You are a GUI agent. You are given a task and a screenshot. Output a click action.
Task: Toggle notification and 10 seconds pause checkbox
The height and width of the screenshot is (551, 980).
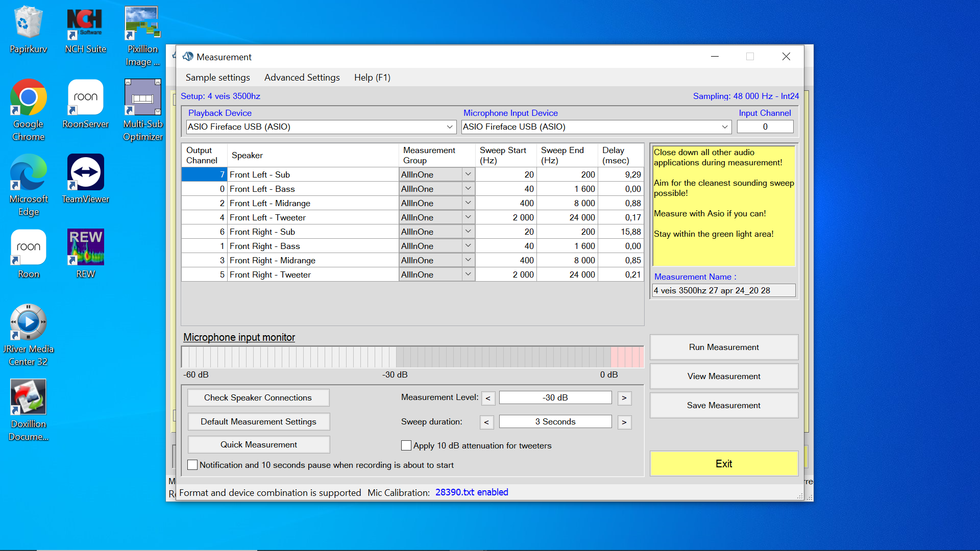pos(192,465)
